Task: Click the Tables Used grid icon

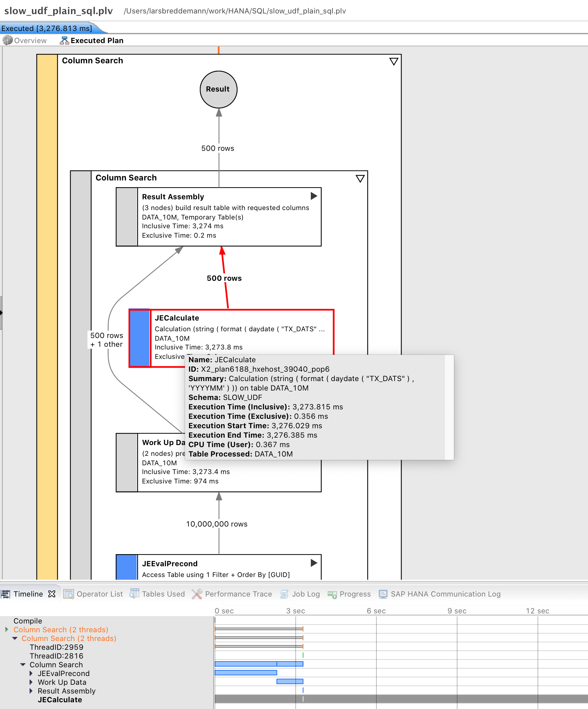Action: click(x=134, y=594)
